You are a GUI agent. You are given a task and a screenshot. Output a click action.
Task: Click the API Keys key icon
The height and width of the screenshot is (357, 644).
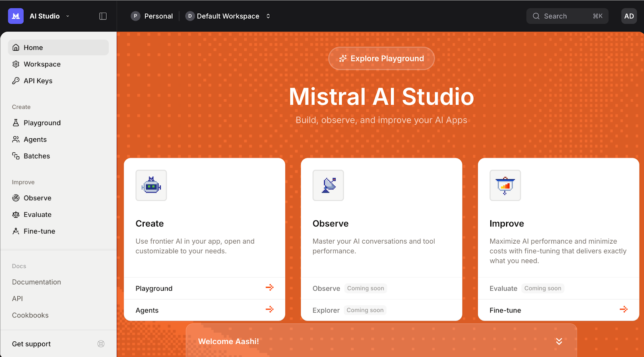(x=16, y=81)
